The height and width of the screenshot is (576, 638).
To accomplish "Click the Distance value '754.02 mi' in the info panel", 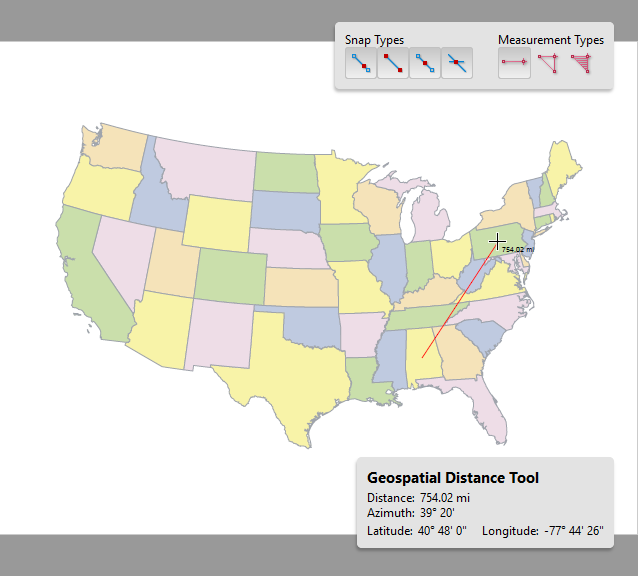I will click(x=445, y=498).
